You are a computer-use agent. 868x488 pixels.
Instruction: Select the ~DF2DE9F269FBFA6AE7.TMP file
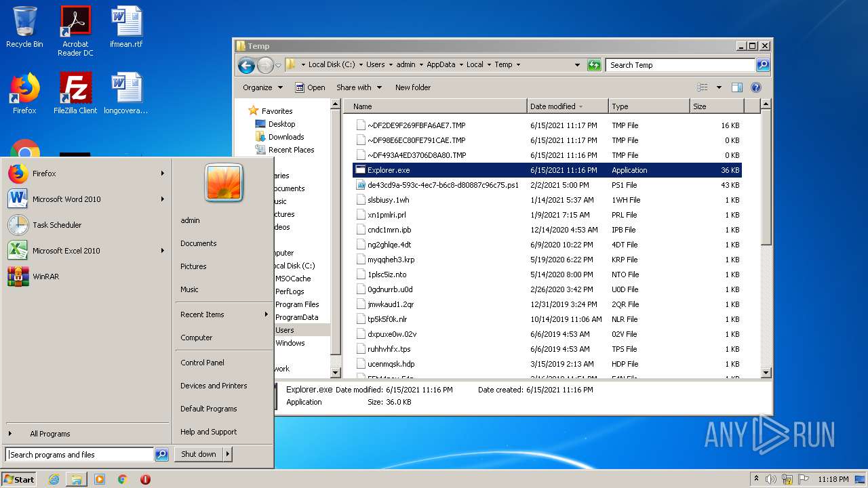[547, 125]
